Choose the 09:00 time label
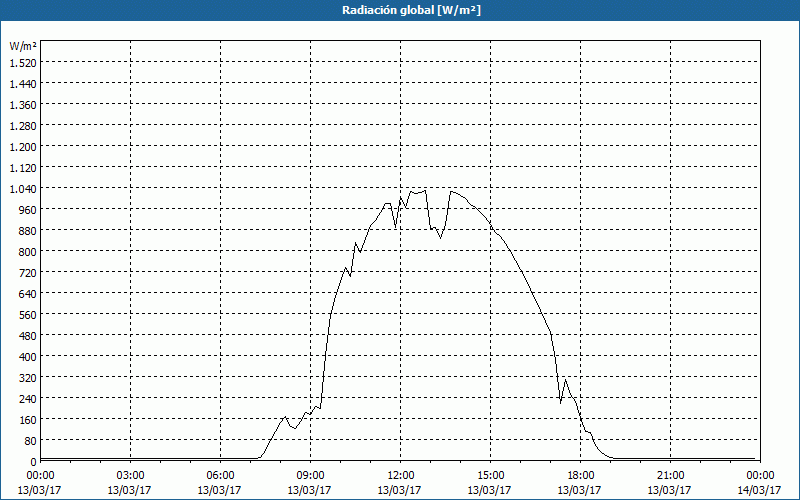800x500 pixels. pos(310,476)
